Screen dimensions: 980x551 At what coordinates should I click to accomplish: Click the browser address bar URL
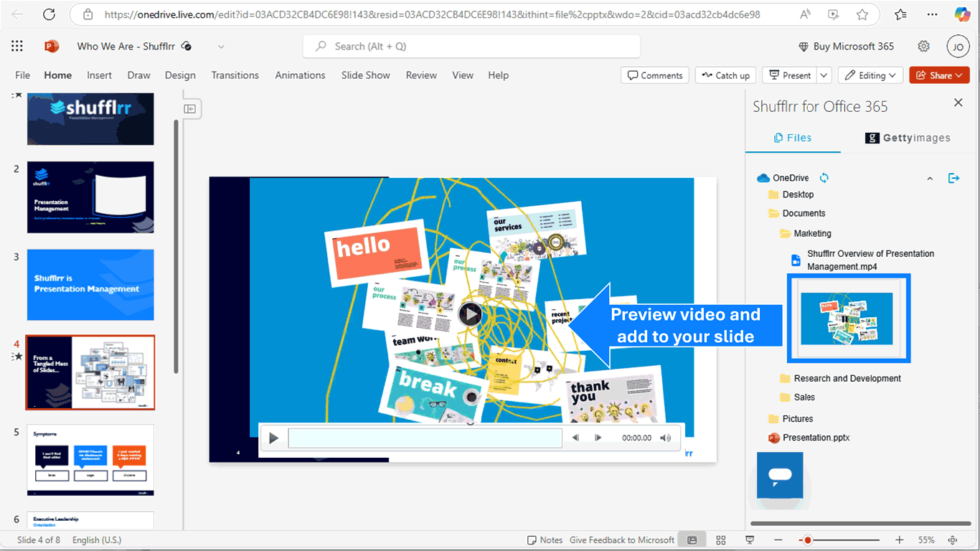click(432, 14)
